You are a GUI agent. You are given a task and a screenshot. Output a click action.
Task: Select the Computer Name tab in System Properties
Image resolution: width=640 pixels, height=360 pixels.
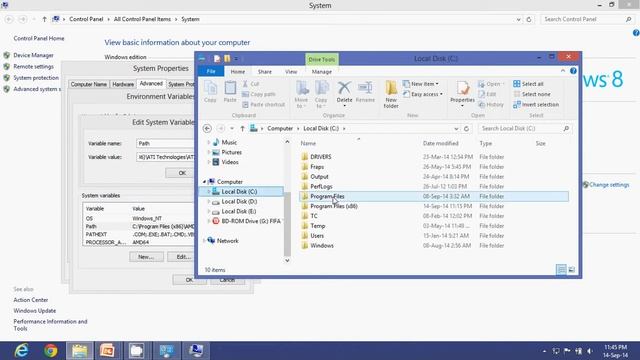[x=89, y=84]
